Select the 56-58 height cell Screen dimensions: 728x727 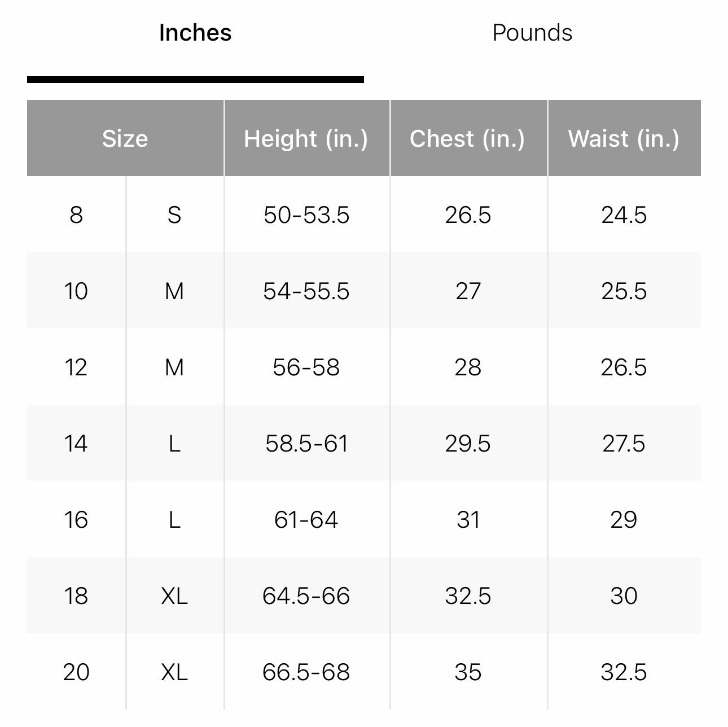point(306,367)
